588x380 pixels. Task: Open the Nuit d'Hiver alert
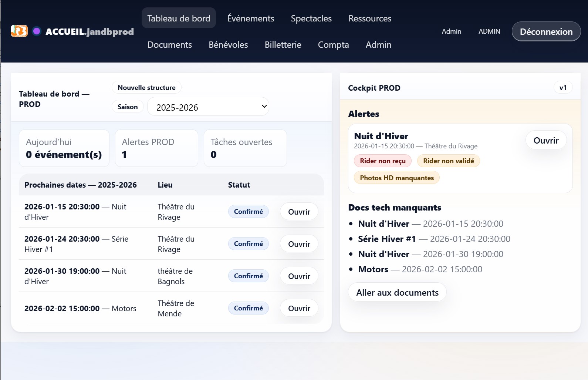click(x=545, y=140)
